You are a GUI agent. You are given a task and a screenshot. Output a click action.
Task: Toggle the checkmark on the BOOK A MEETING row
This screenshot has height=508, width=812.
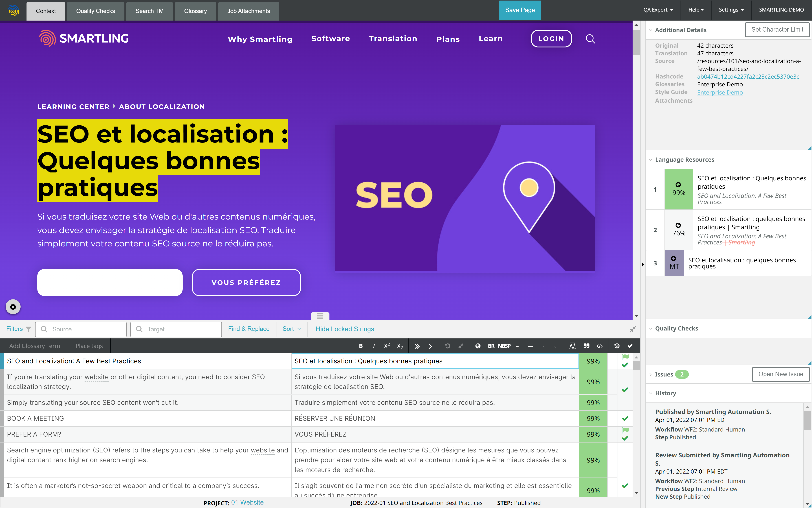pos(625,419)
